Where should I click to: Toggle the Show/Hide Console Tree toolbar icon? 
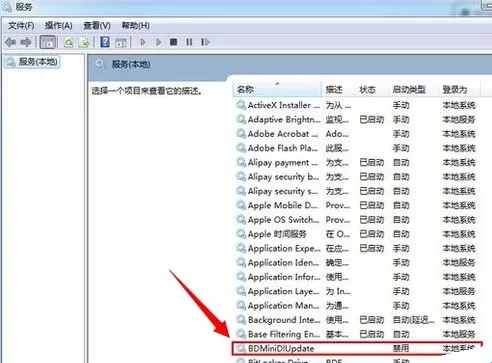47,42
